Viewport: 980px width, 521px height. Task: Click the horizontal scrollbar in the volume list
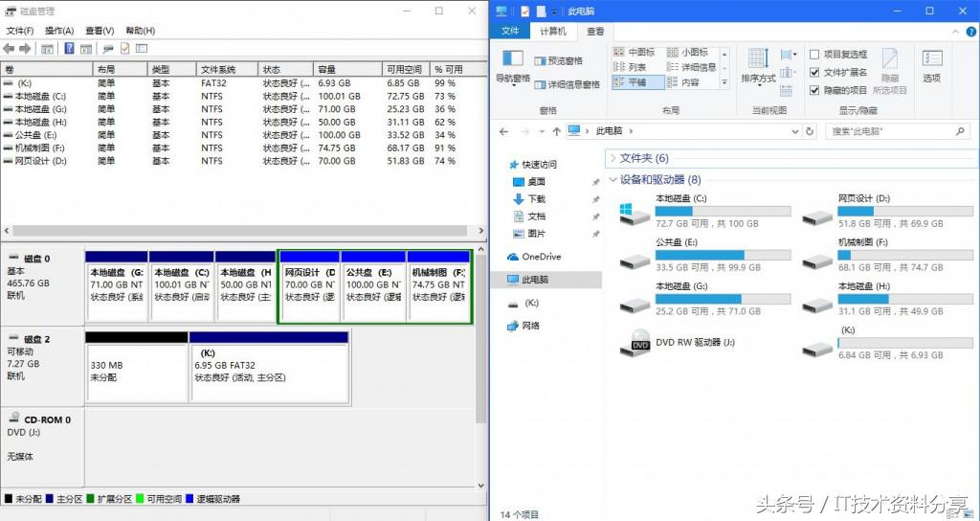point(239,230)
